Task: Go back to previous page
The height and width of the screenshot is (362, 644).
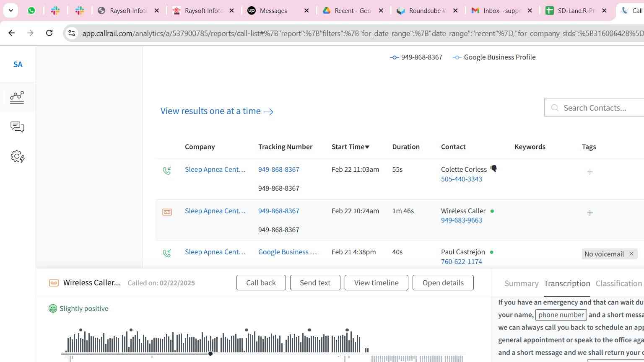Action: click(x=12, y=33)
